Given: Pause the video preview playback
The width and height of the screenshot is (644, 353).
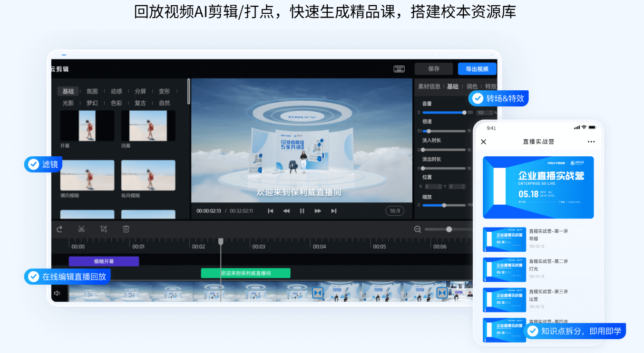Looking at the screenshot, I should tap(302, 211).
